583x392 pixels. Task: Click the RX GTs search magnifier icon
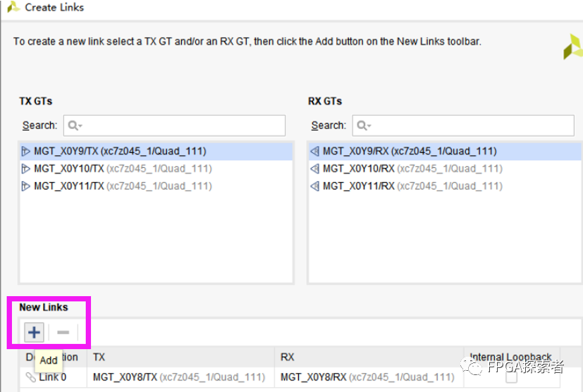tap(361, 125)
